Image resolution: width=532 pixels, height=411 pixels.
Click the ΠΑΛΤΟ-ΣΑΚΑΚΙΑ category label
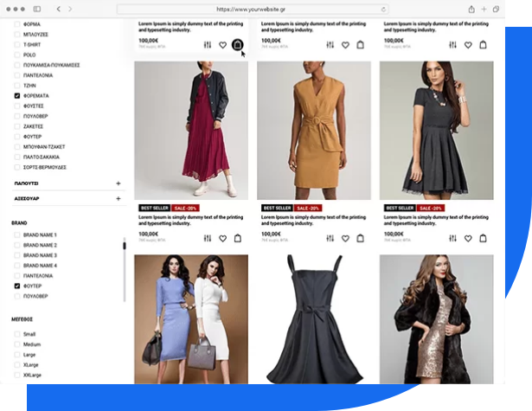click(42, 157)
